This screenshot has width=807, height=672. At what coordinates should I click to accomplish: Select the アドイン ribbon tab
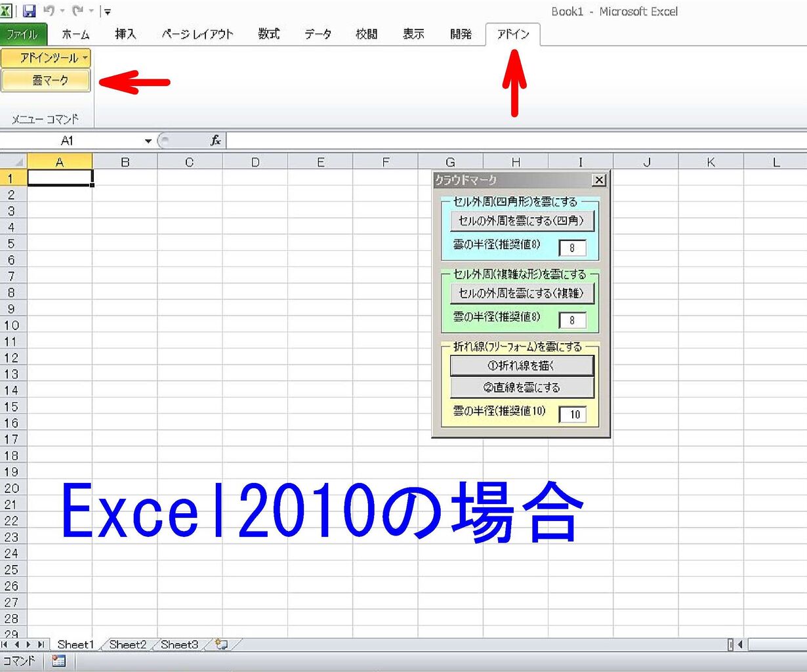[513, 34]
